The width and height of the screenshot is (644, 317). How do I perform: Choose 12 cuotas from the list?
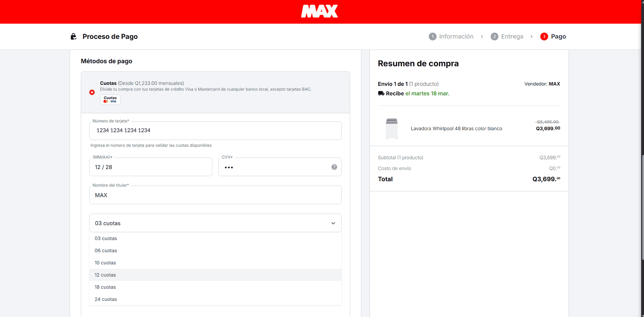(105, 275)
